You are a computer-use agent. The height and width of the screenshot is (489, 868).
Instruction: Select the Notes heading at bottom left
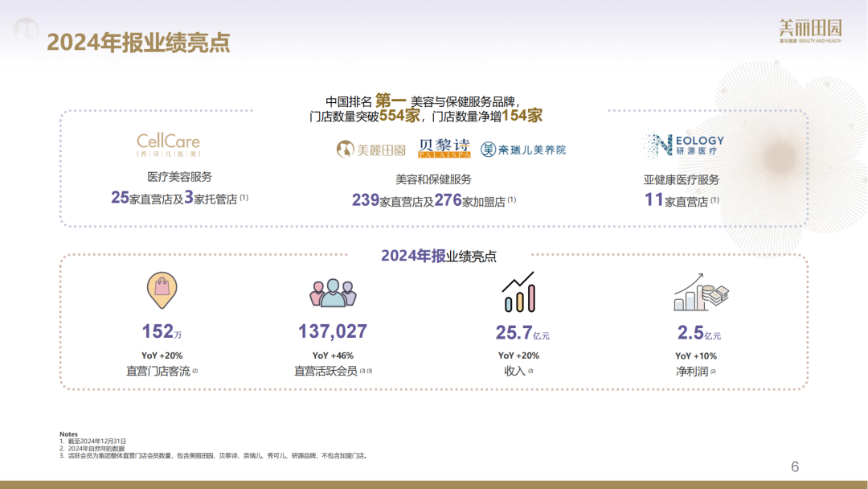68,434
